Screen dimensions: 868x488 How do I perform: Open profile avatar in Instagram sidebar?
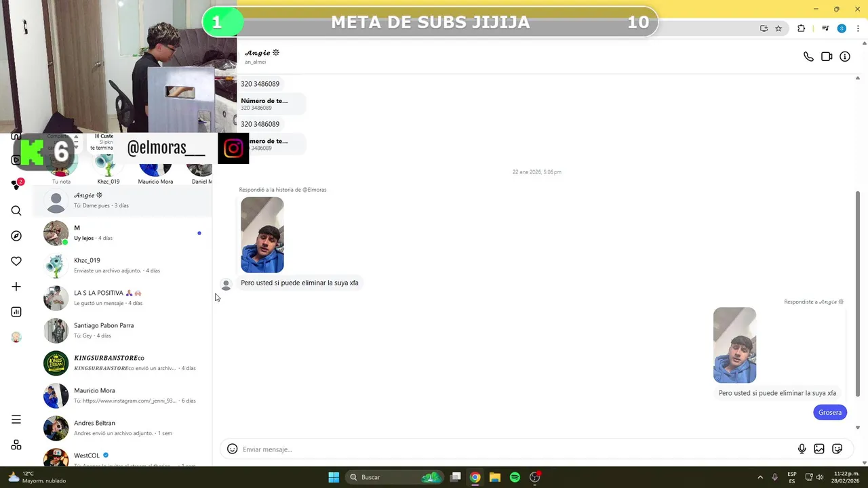16,337
